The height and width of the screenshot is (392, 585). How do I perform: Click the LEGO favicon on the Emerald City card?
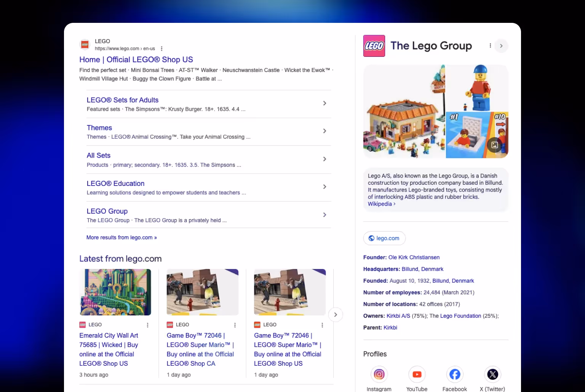pyautogui.click(x=82, y=325)
